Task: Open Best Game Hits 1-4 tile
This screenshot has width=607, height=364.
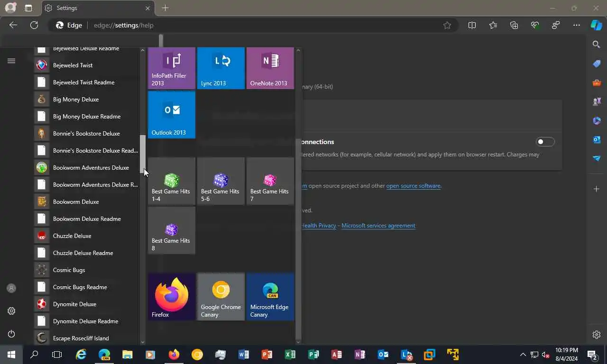Action: pos(172,181)
